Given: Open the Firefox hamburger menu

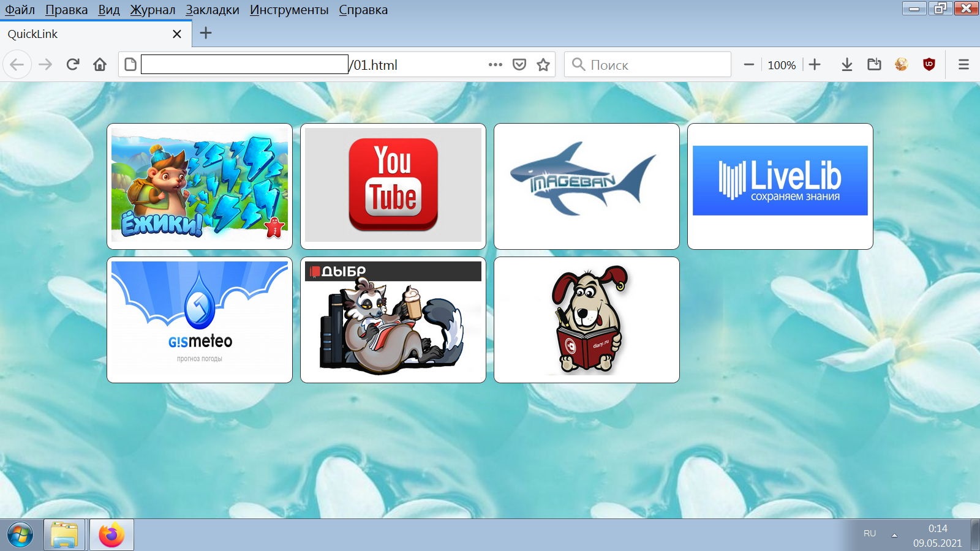Looking at the screenshot, I should (963, 64).
